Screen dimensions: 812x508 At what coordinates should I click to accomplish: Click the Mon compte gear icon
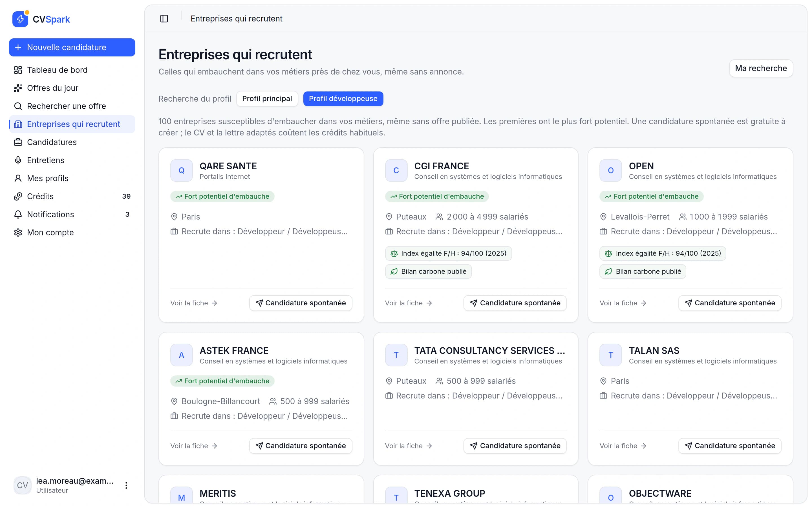18,233
